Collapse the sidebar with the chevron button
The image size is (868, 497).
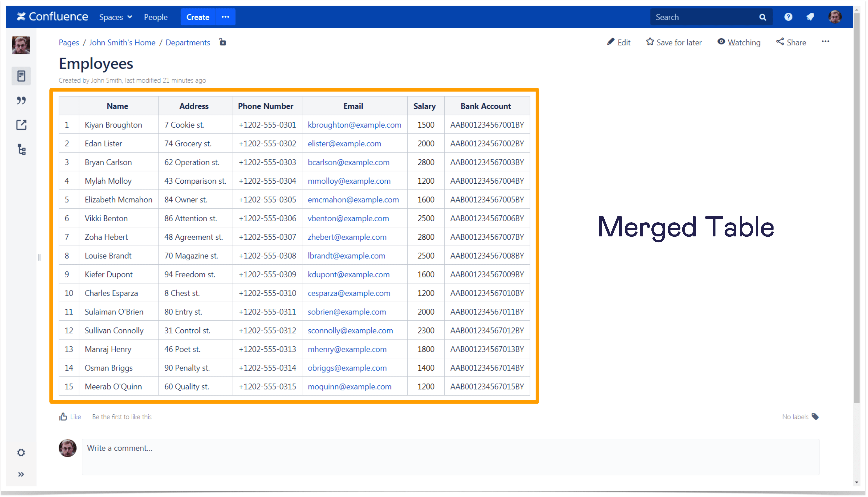coord(22,474)
